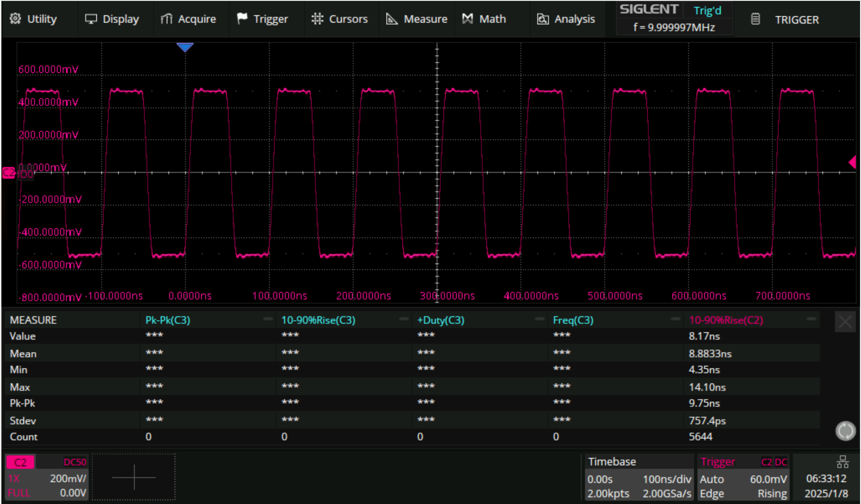Image resolution: width=861 pixels, height=504 pixels.
Task: Open the Math menu
Action: pyautogui.click(x=484, y=19)
